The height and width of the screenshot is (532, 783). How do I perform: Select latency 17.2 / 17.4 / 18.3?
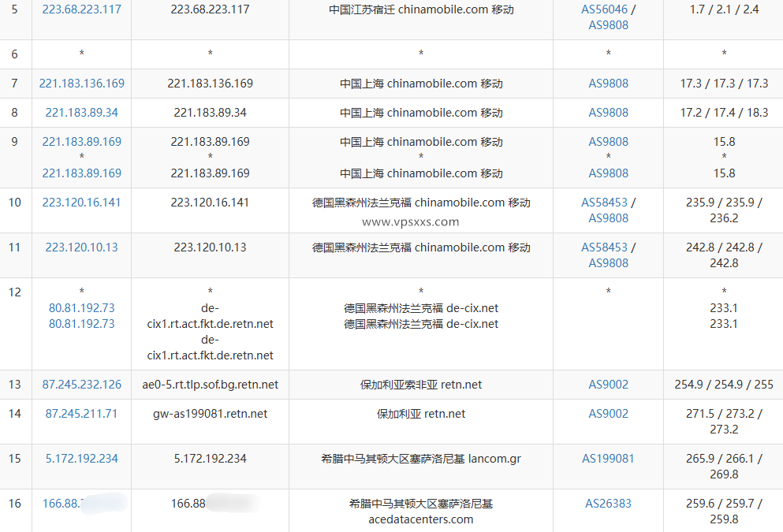click(x=724, y=113)
